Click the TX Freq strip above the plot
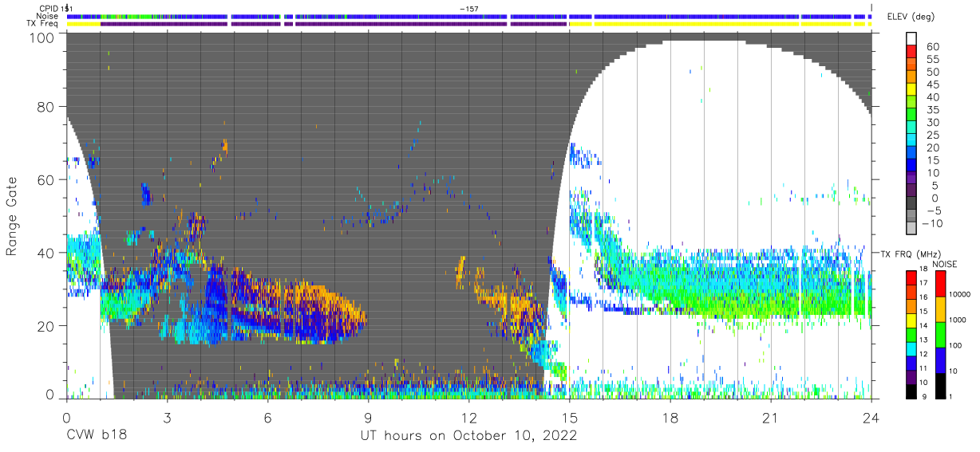The width and height of the screenshot is (980, 452). tap(469, 24)
